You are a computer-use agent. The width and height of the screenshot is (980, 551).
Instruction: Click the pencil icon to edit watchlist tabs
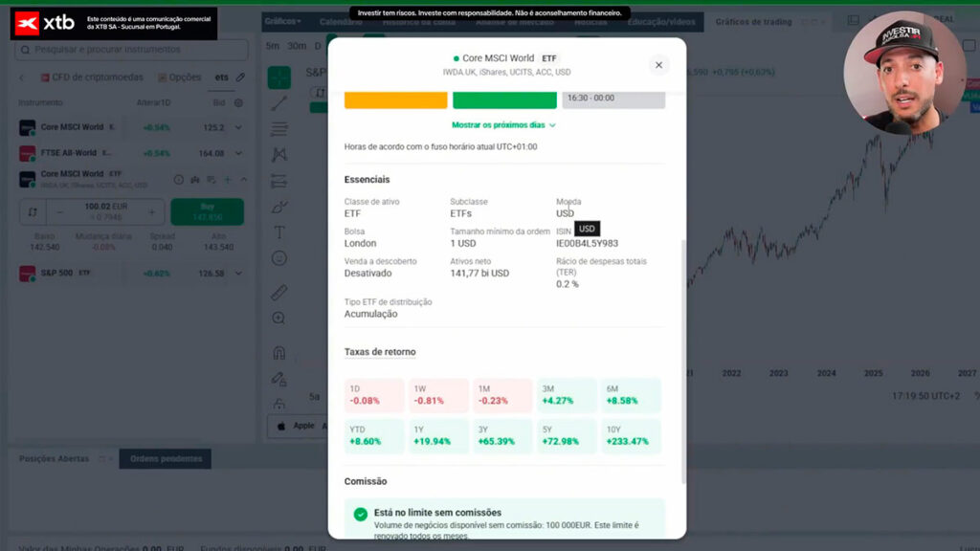pos(240,77)
